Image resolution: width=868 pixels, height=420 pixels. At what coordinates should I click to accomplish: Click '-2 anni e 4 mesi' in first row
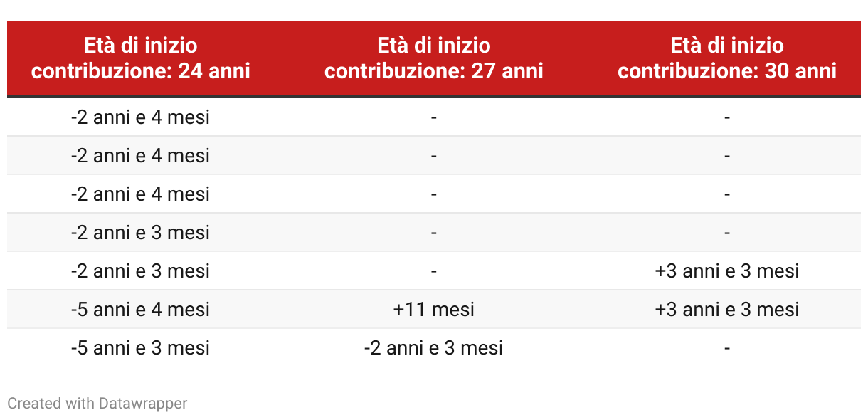pyautogui.click(x=141, y=117)
